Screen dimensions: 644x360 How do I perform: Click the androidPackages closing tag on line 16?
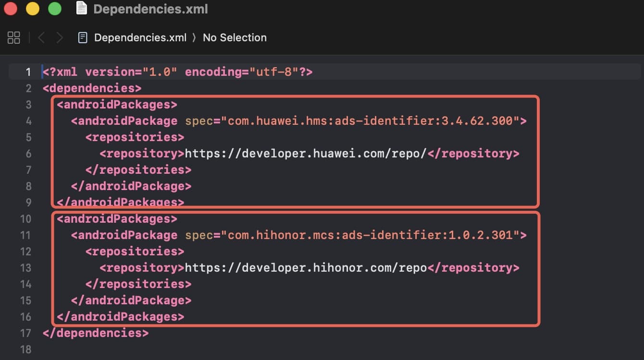tap(121, 317)
